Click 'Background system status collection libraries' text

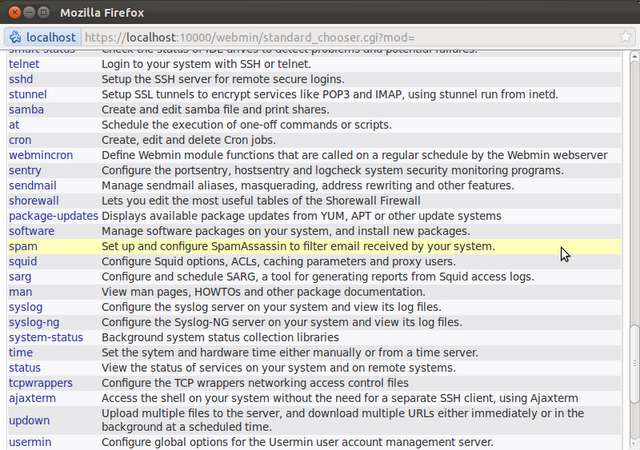tap(220, 337)
